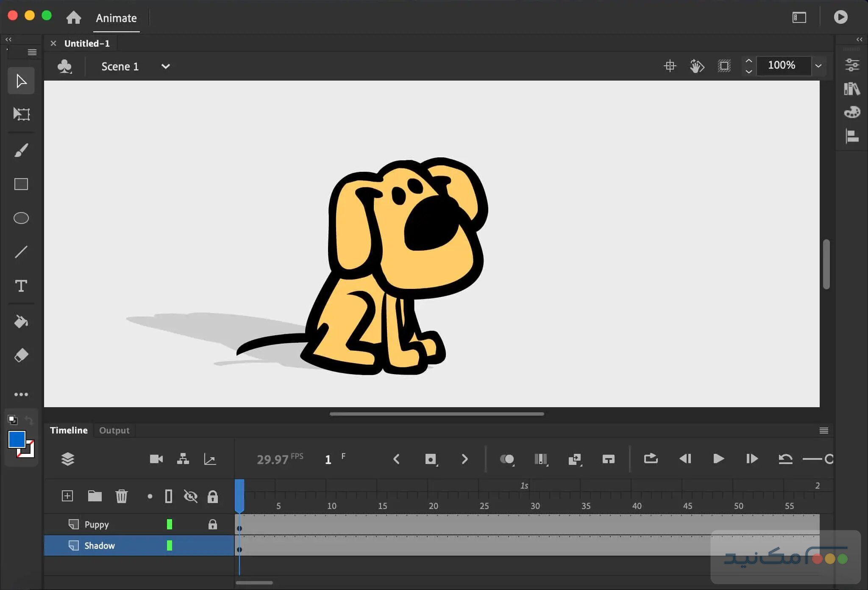Open the zoom percentage dropdown

(819, 66)
